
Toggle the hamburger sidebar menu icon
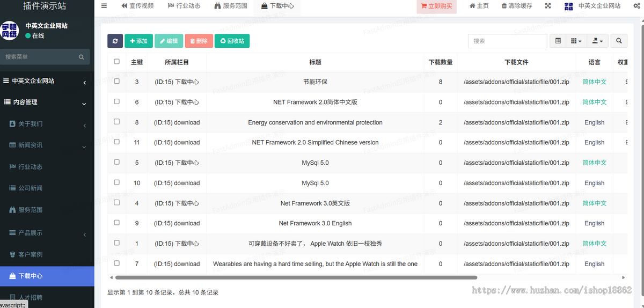point(104,6)
